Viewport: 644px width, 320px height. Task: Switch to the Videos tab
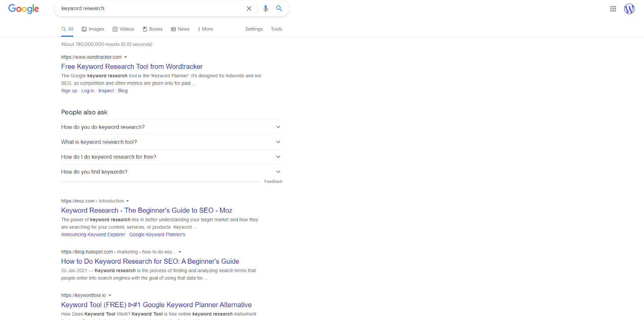click(x=124, y=29)
